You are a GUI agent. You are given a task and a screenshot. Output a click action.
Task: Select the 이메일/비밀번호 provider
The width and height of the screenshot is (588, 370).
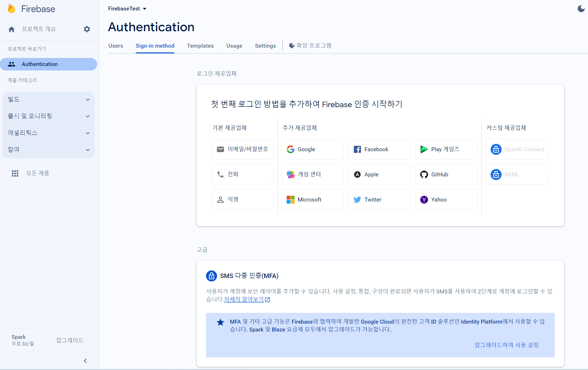point(242,149)
